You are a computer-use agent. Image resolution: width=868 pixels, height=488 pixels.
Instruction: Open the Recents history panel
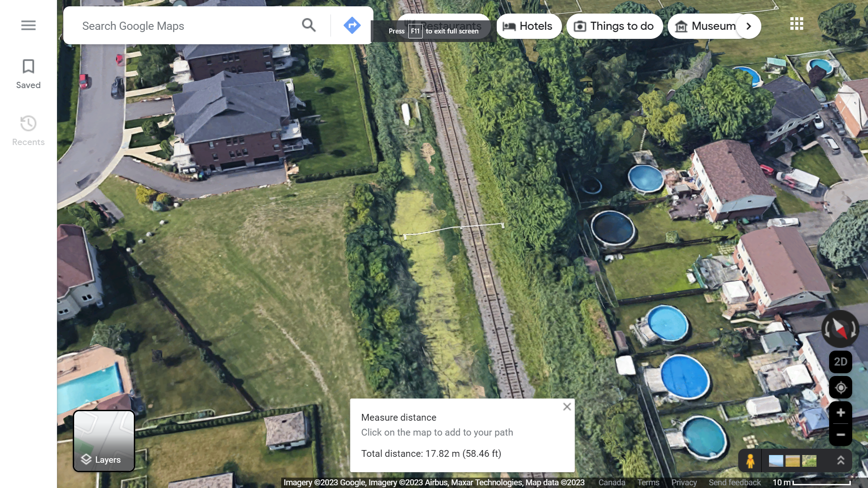click(x=28, y=131)
